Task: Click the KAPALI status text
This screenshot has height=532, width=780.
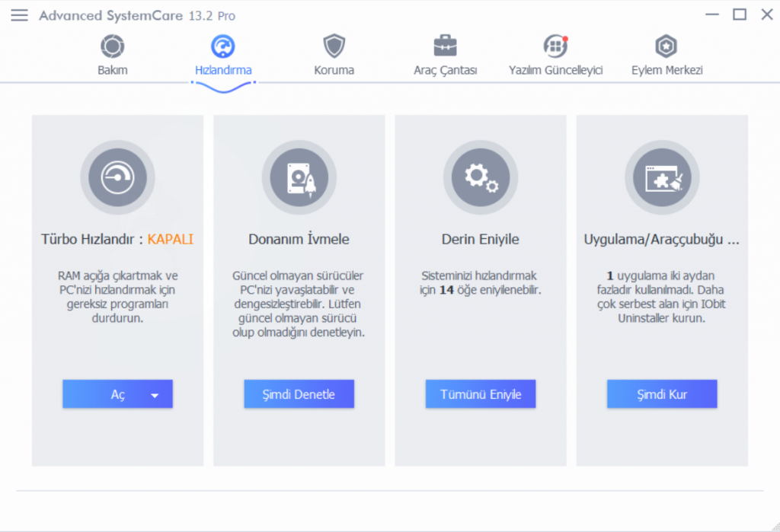Action: [170, 239]
